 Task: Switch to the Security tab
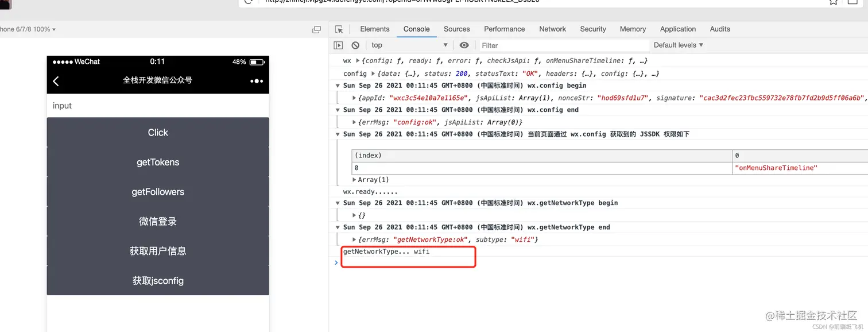(593, 29)
